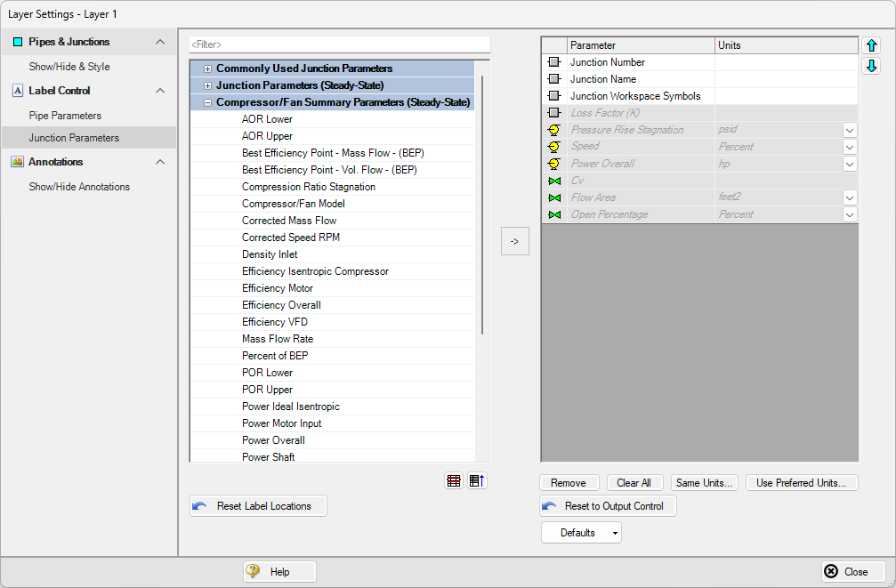Open units dropdown for Pressure Rise Stagnation
The width and height of the screenshot is (896, 588).
[x=850, y=130]
